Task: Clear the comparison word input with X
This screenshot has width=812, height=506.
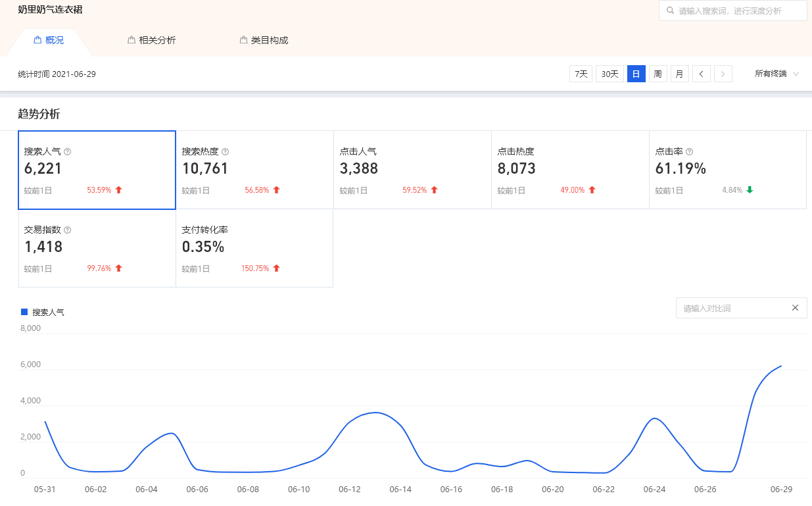Action: coord(795,308)
